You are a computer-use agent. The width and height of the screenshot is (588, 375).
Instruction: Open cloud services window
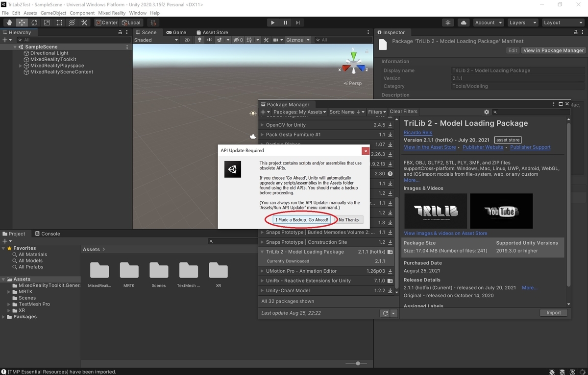click(464, 23)
